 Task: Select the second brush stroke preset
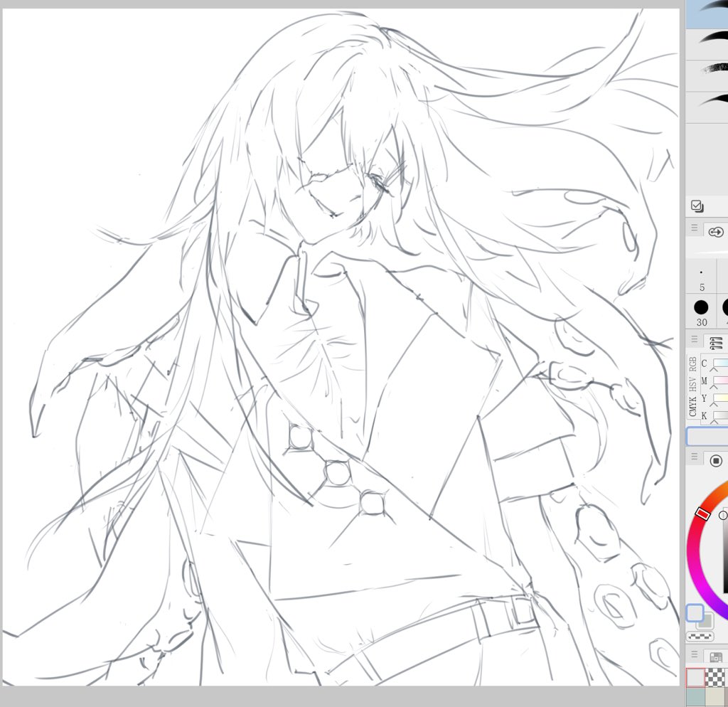point(707,44)
